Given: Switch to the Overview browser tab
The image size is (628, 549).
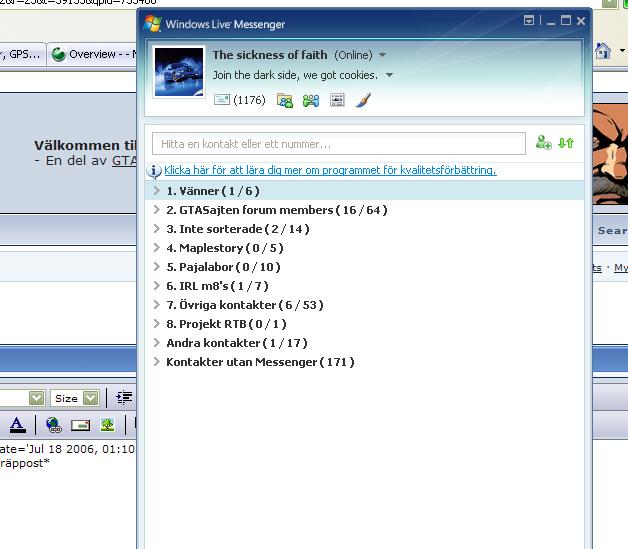Looking at the screenshot, I should coord(93,54).
